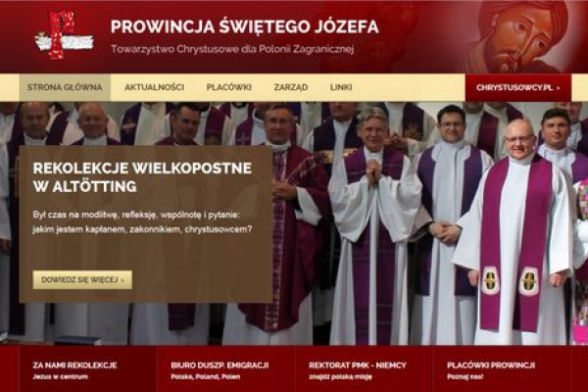Viewport: 588px width, 392px height.
Task: Visit the Chrystusowcy.pl external link
Action: (x=518, y=88)
